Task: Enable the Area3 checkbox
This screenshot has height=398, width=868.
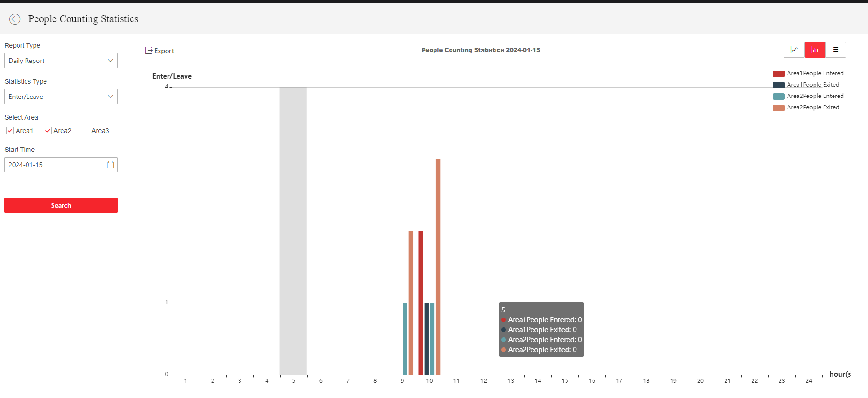Action: 86,131
